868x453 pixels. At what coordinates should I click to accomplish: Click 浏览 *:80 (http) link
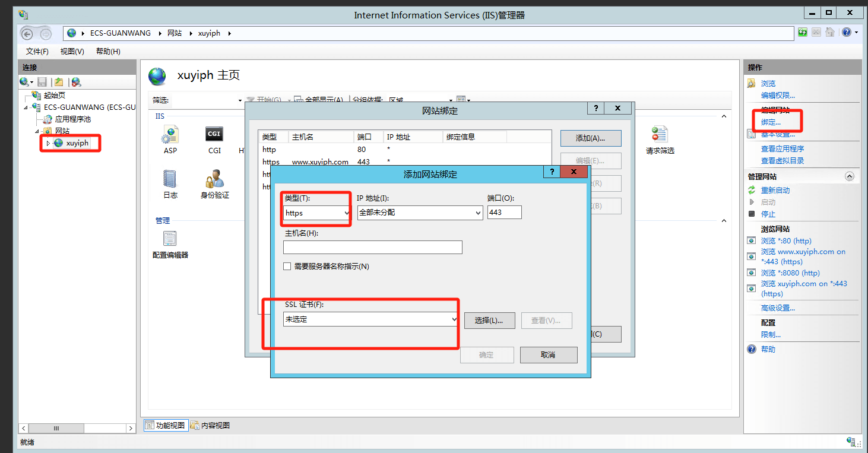coord(786,241)
